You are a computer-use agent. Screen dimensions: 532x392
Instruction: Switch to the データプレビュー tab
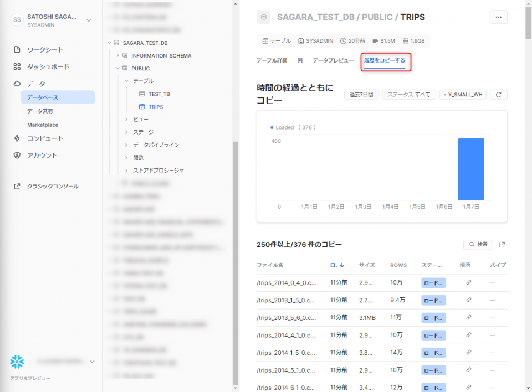click(x=333, y=60)
